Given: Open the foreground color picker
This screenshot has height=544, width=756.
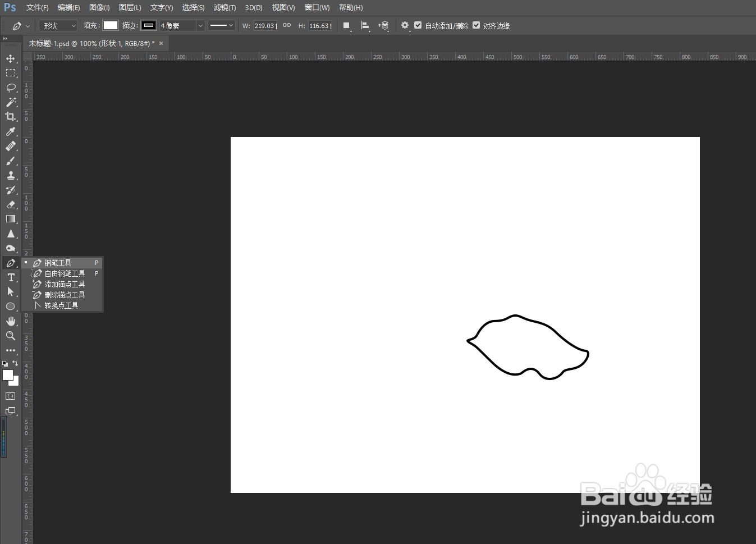Looking at the screenshot, I should point(7,375).
